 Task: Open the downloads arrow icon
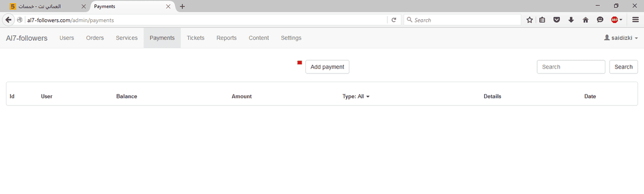click(571, 20)
